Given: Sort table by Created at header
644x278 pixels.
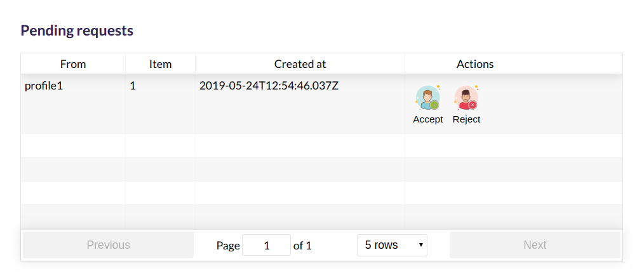Looking at the screenshot, I should point(300,64).
